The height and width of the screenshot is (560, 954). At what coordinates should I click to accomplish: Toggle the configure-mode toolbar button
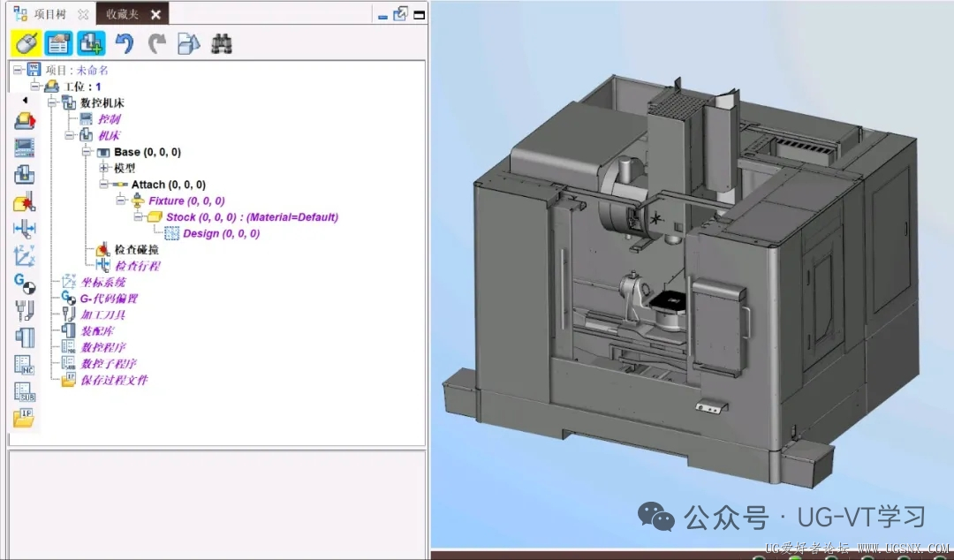coord(59,44)
